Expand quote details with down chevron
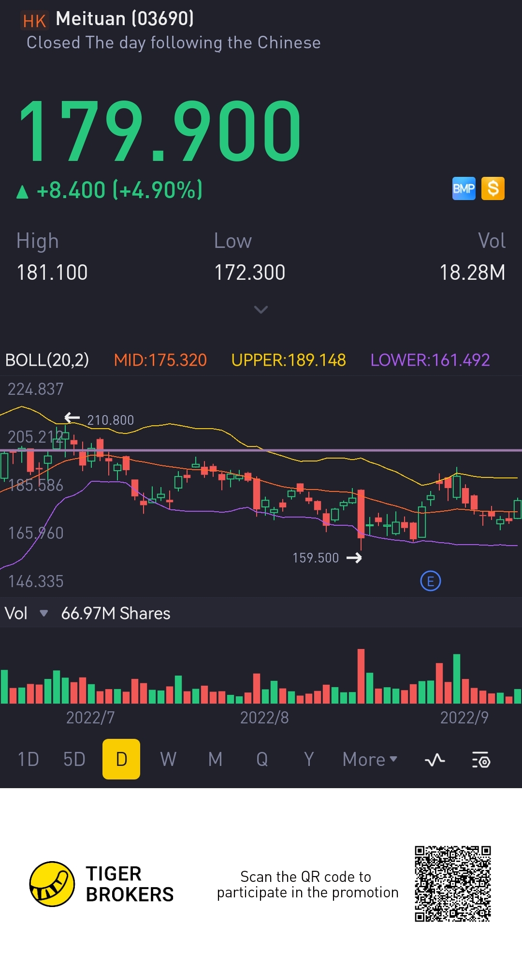The height and width of the screenshot is (980, 522). [261, 309]
